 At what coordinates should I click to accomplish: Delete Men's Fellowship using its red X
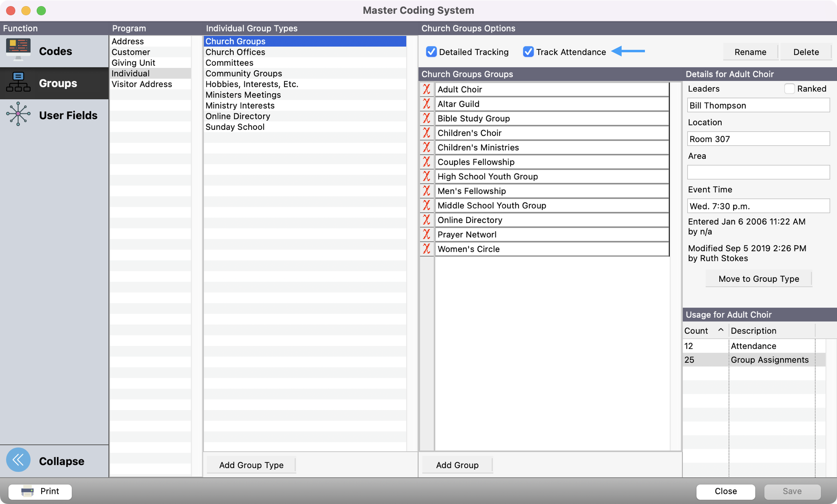426,191
